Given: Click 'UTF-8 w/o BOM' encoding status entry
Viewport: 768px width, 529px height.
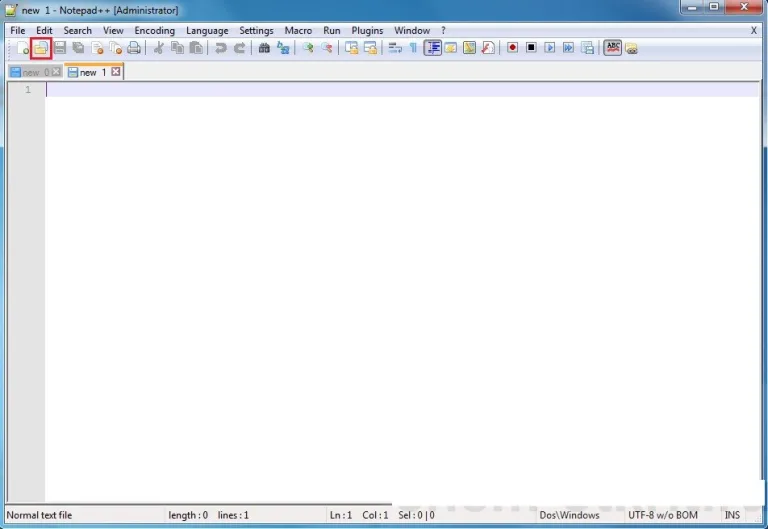Looking at the screenshot, I should (663, 515).
